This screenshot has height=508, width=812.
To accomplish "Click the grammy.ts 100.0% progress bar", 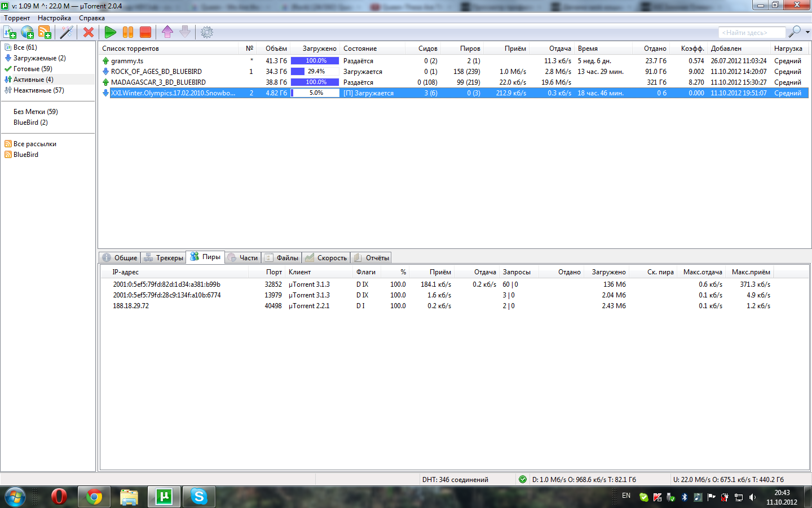I will pyautogui.click(x=315, y=61).
